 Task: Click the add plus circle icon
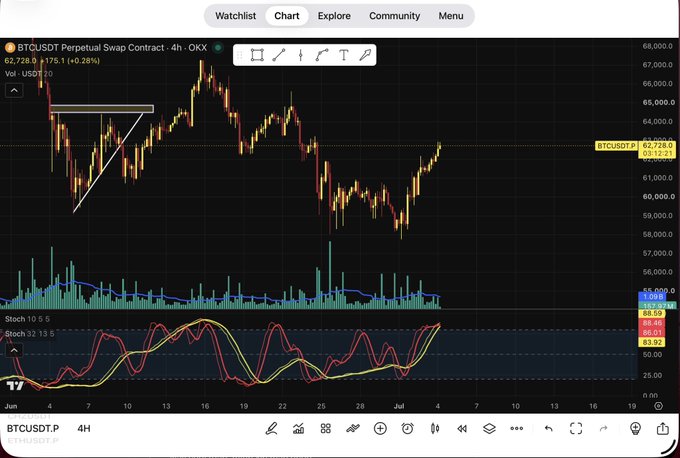point(380,429)
